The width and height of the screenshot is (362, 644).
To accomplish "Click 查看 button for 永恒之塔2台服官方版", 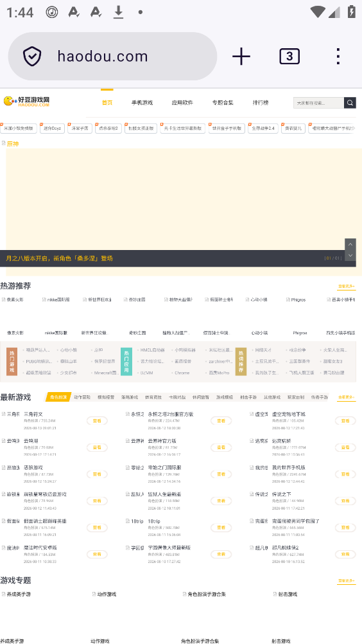I will point(221,420).
